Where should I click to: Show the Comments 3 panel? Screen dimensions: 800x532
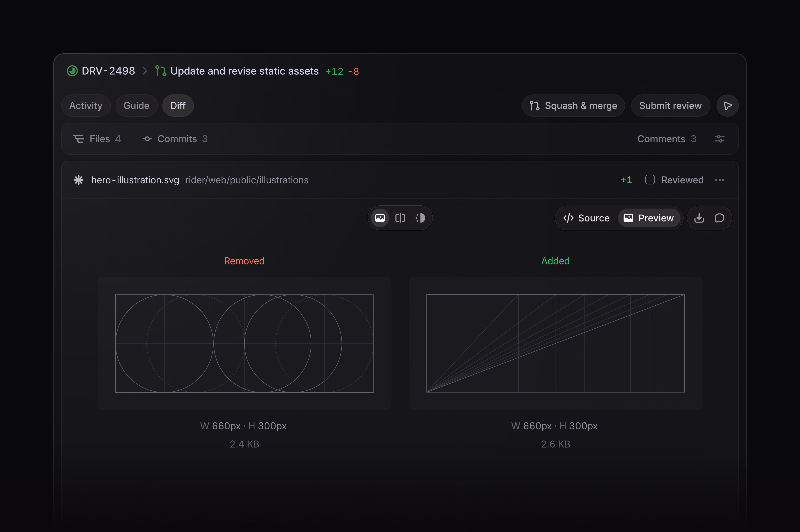point(667,139)
